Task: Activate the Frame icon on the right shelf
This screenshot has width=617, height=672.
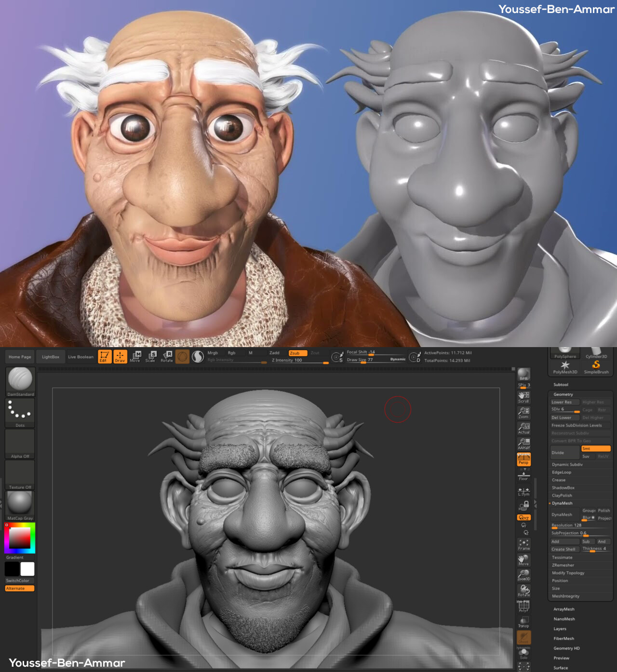Action: [x=523, y=543]
